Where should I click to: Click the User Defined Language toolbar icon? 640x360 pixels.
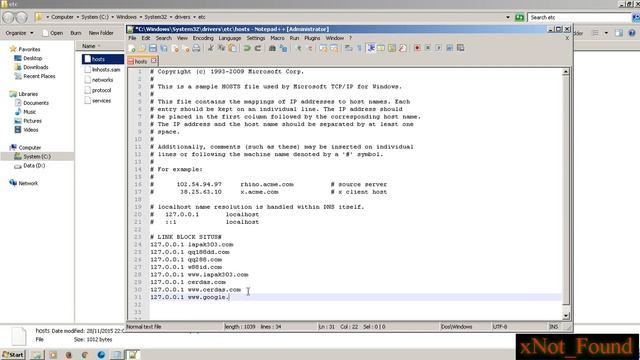381,48
